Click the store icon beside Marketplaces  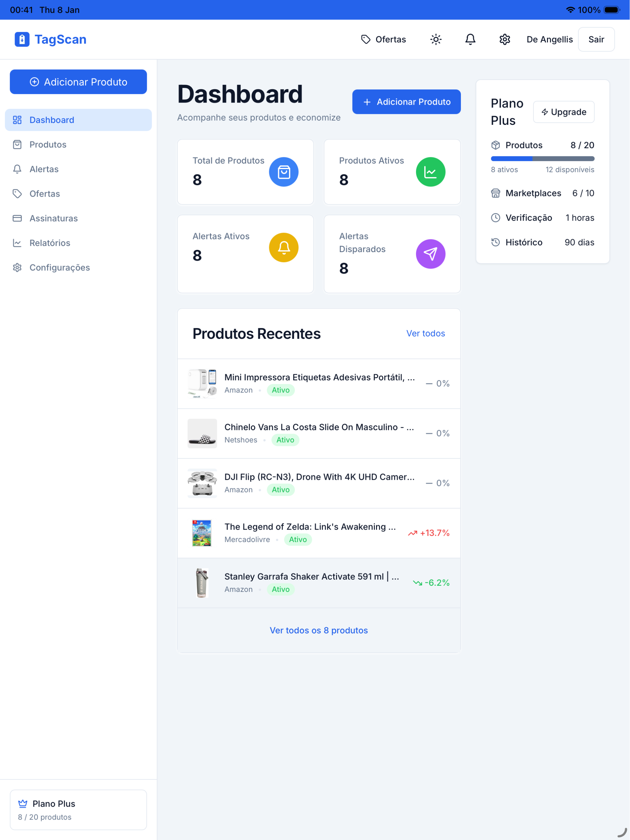point(495,193)
